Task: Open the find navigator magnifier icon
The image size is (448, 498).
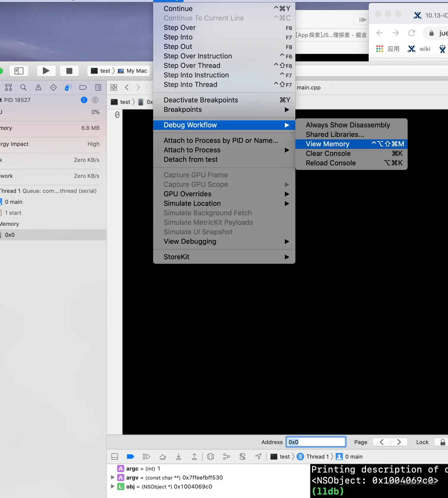Action: tap(23, 87)
